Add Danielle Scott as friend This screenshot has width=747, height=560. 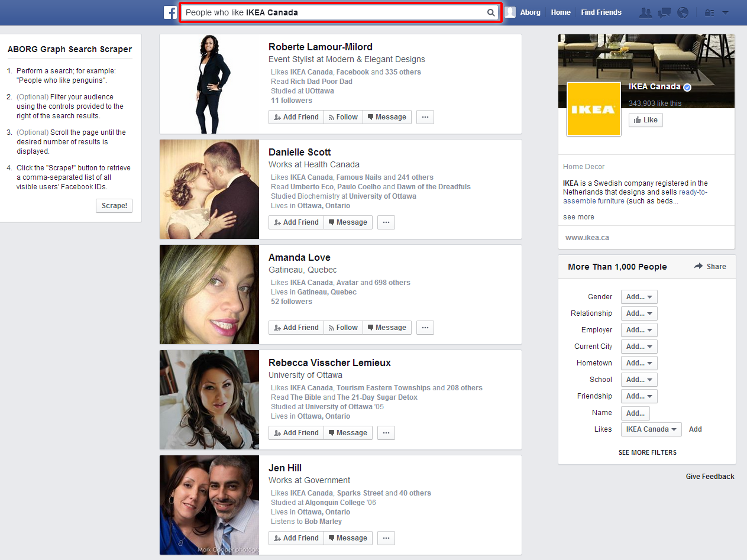pos(296,222)
